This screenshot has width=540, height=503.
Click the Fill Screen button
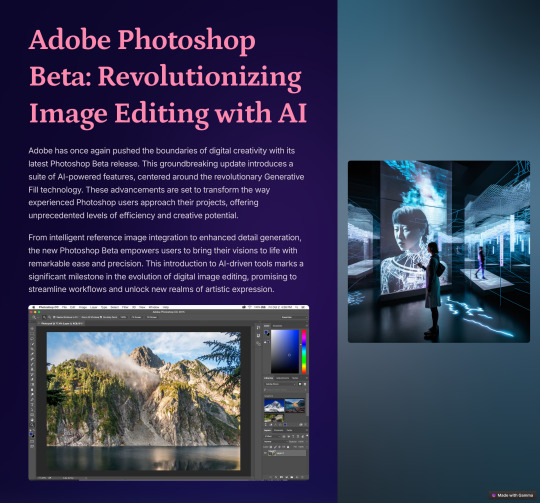click(x=152, y=317)
